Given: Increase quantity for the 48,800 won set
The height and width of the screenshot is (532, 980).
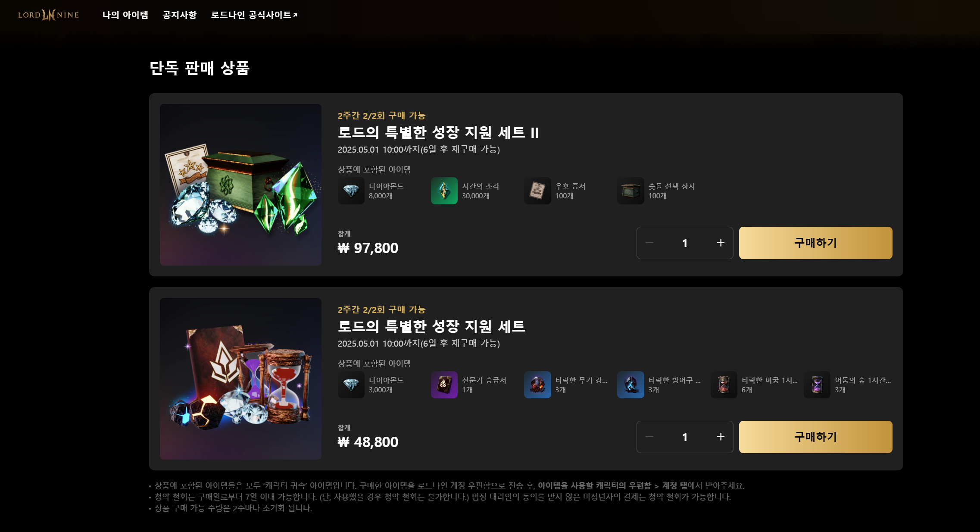Looking at the screenshot, I should [x=721, y=437].
